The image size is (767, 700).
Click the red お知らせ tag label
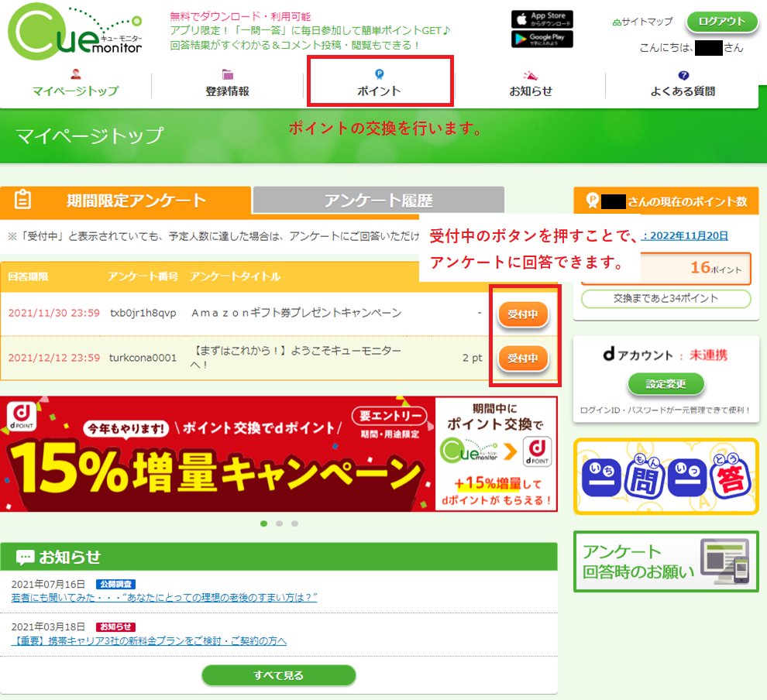pos(116,626)
